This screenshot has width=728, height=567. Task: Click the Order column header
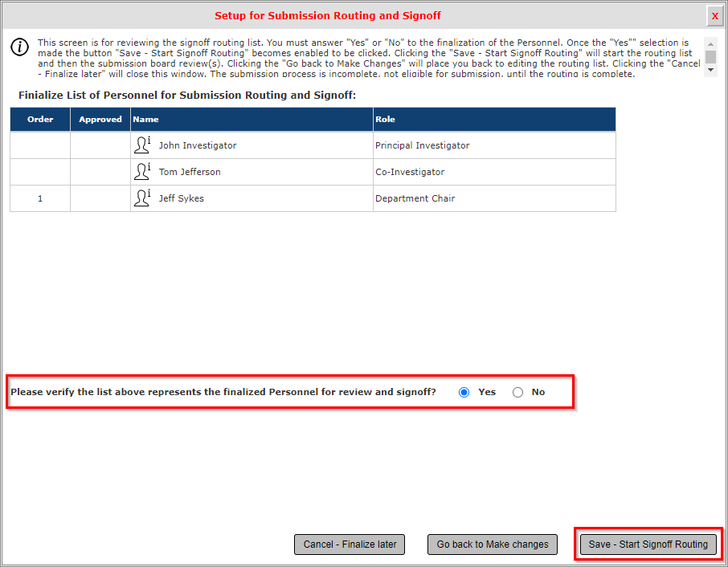pos(40,119)
